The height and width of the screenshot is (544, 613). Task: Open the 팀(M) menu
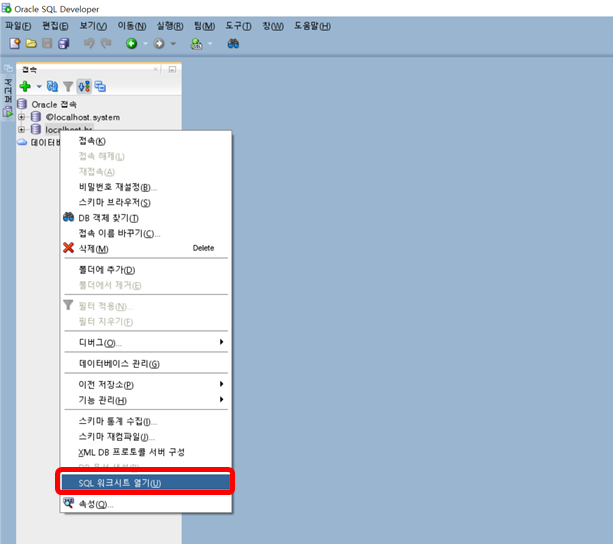pos(204,26)
